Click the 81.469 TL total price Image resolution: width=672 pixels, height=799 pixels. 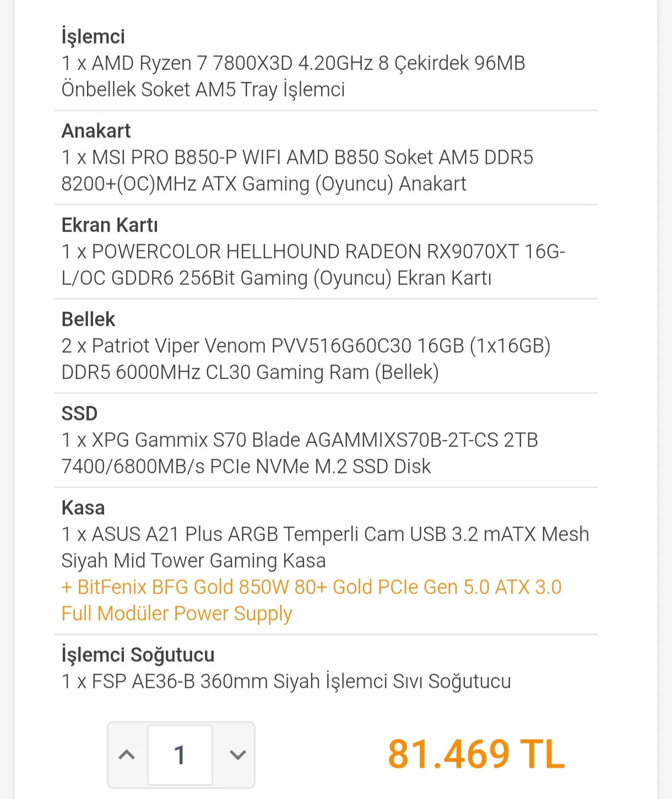pos(476,754)
